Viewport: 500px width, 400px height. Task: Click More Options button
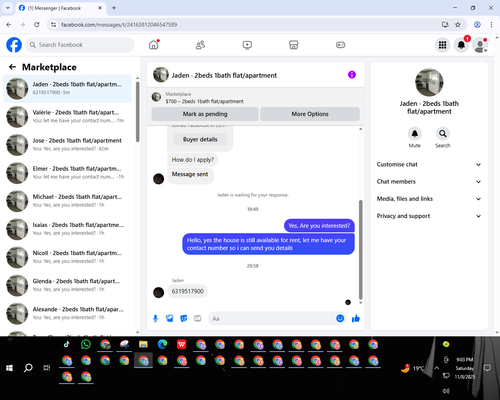(310, 114)
